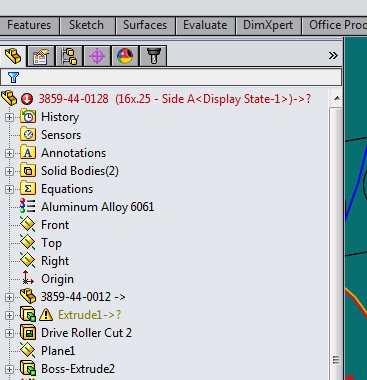The height and width of the screenshot is (380, 367).
Task: Expand the Boss-Extrude2 node
Action: pyautogui.click(x=9, y=369)
